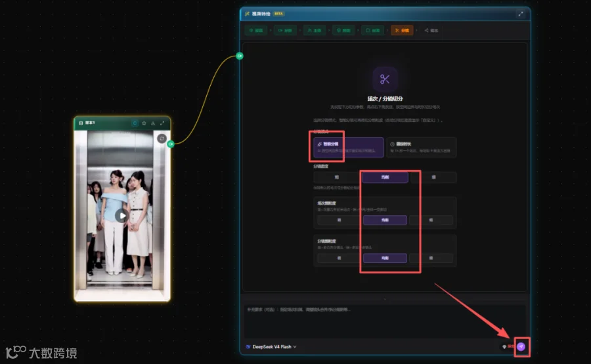Download 样本1 using the download icon
591x364 pixels.
click(x=152, y=123)
